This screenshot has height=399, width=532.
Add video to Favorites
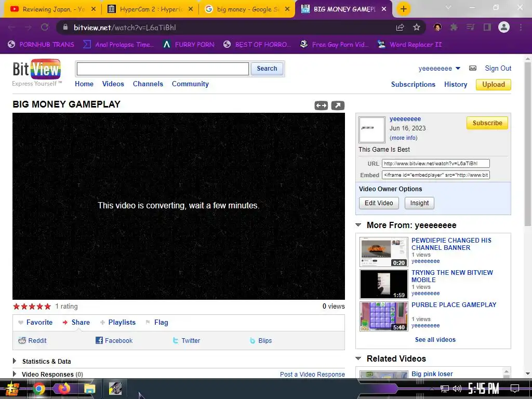point(35,322)
